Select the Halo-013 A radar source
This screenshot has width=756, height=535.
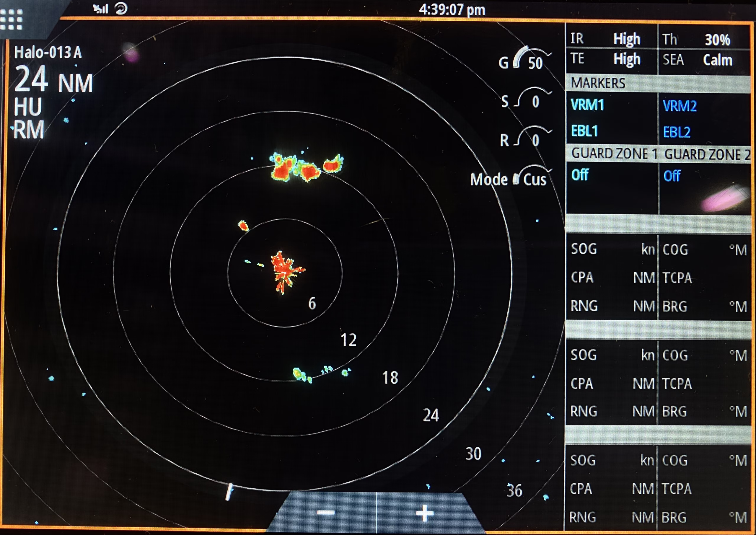pyautogui.click(x=48, y=52)
